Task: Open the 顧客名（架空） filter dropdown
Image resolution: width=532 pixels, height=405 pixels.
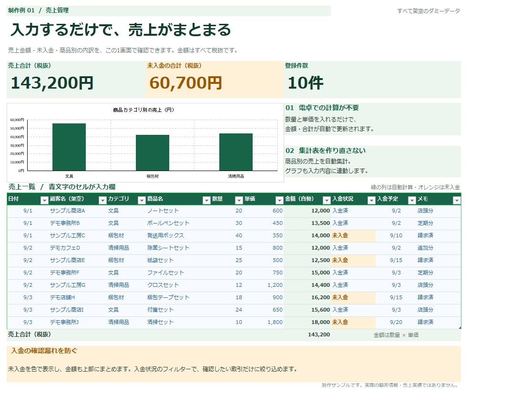Action: (102, 201)
